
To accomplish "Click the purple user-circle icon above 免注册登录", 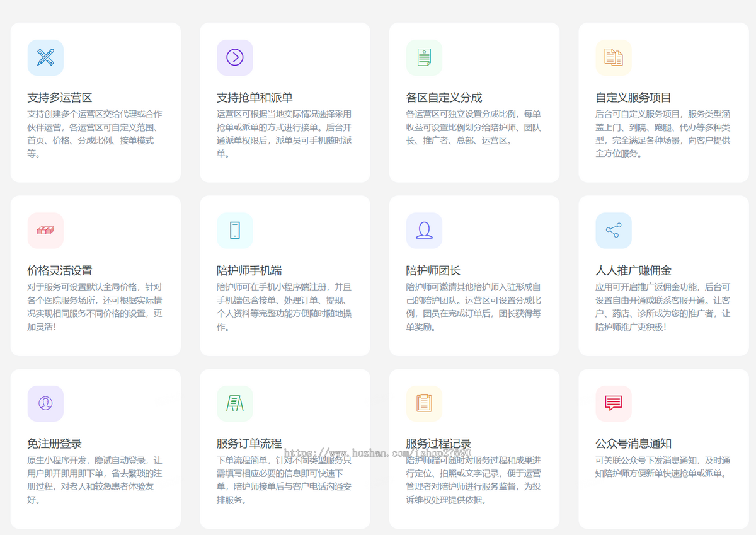I will click(45, 403).
